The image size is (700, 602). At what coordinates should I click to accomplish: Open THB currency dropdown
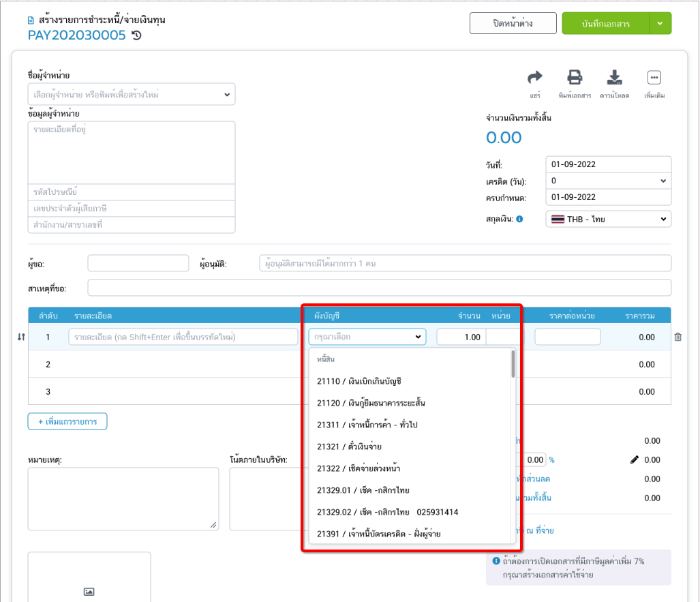click(x=608, y=220)
